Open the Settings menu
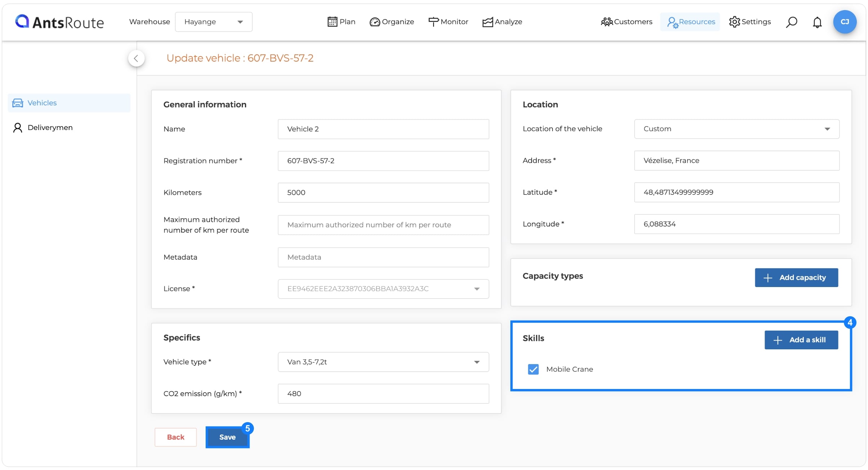 click(x=750, y=22)
